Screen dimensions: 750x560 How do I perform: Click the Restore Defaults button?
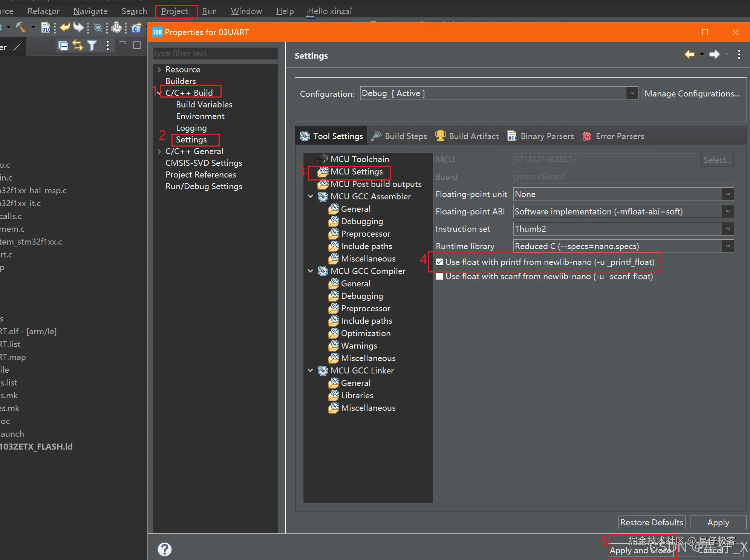pos(652,523)
